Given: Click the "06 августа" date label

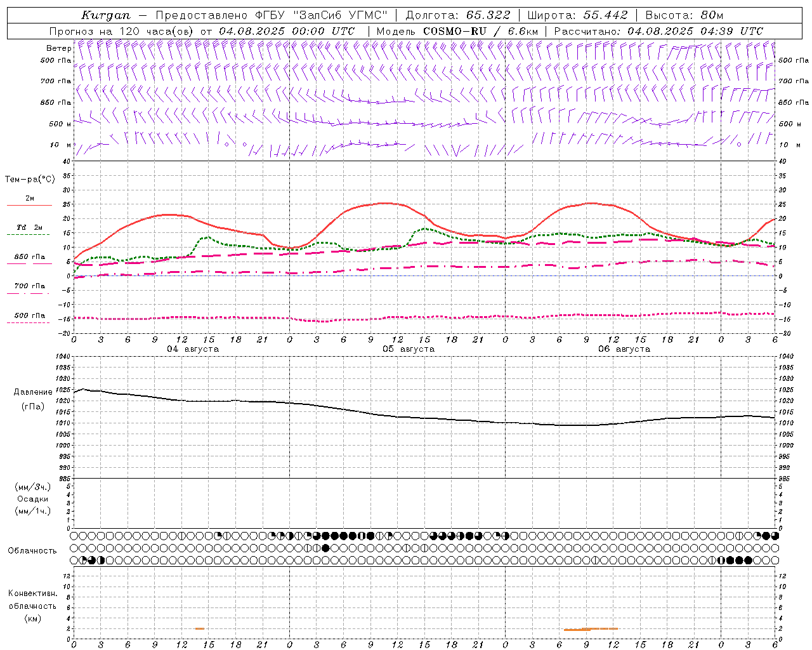Looking at the screenshot, I should [624, 349].
